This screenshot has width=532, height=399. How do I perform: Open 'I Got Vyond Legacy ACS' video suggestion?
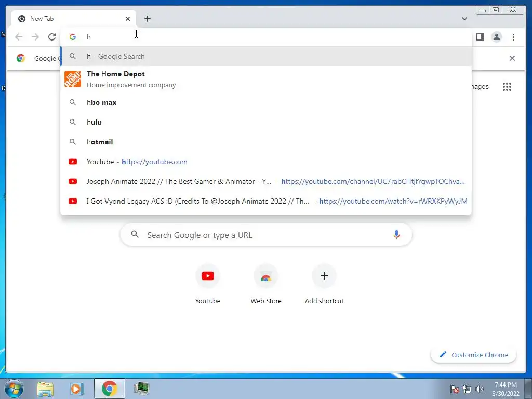pos(266,201)
